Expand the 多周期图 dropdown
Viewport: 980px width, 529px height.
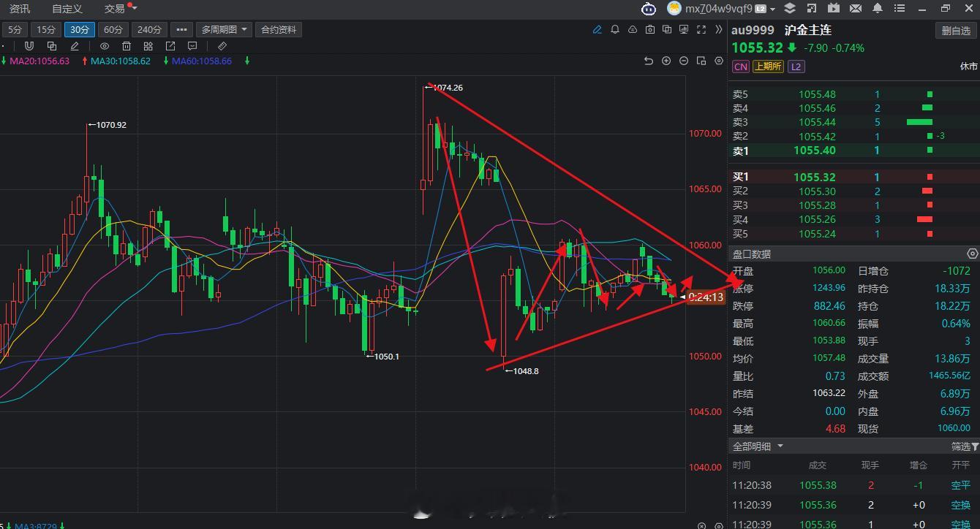point(224,30)
